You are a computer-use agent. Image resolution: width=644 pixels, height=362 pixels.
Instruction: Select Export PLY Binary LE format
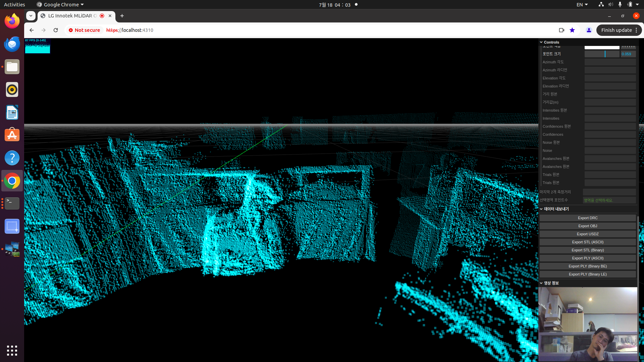coord(587,274)
